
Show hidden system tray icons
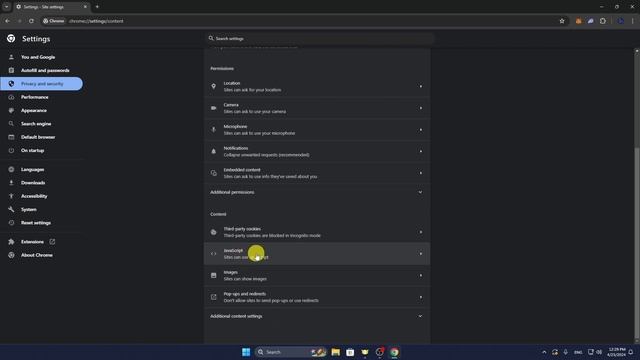(544, 352)
